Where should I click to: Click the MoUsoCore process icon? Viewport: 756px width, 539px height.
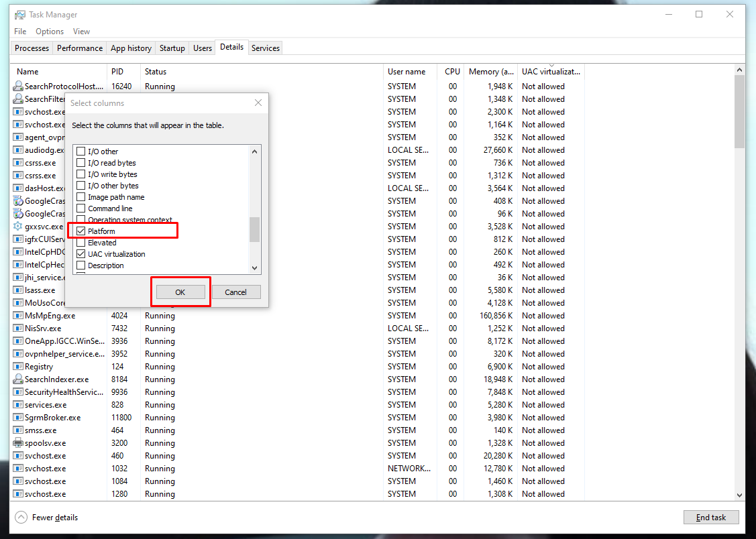point(18,303)
